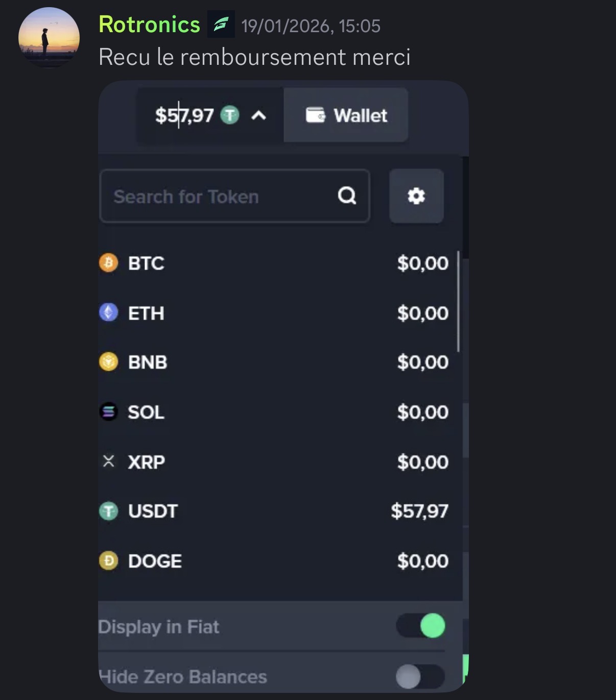Click the green server tag badge
The height and width of the screenshot is (700, 616).
click(221, 24)
